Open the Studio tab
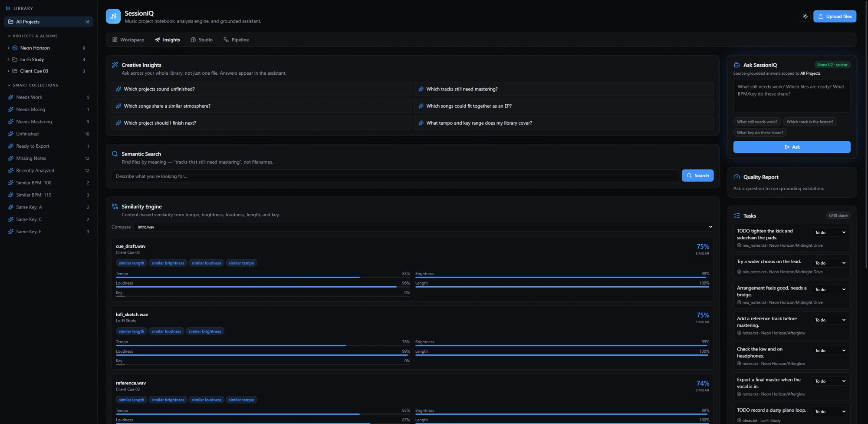 [202, 40]
